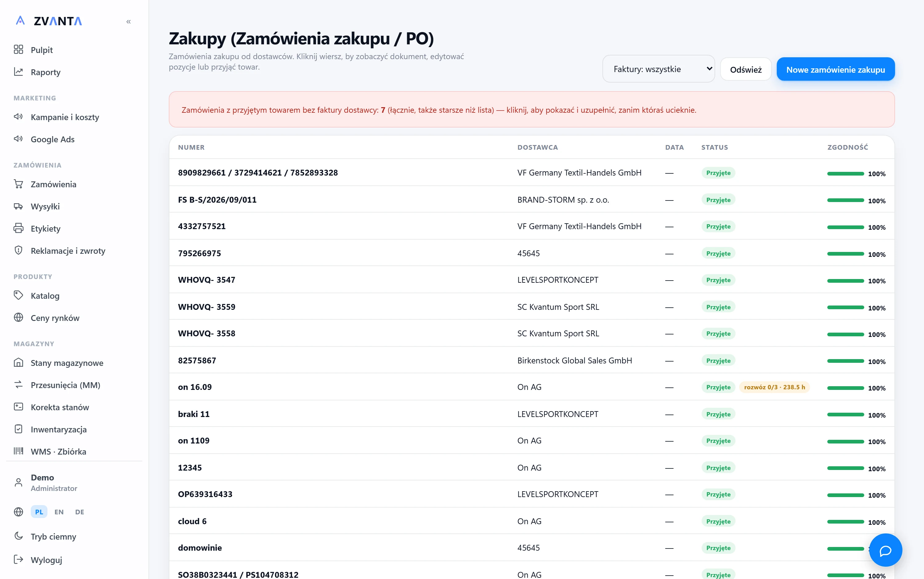Click the Odśwież button
Viewport: 924px width, 579px height.
[746, 69]
